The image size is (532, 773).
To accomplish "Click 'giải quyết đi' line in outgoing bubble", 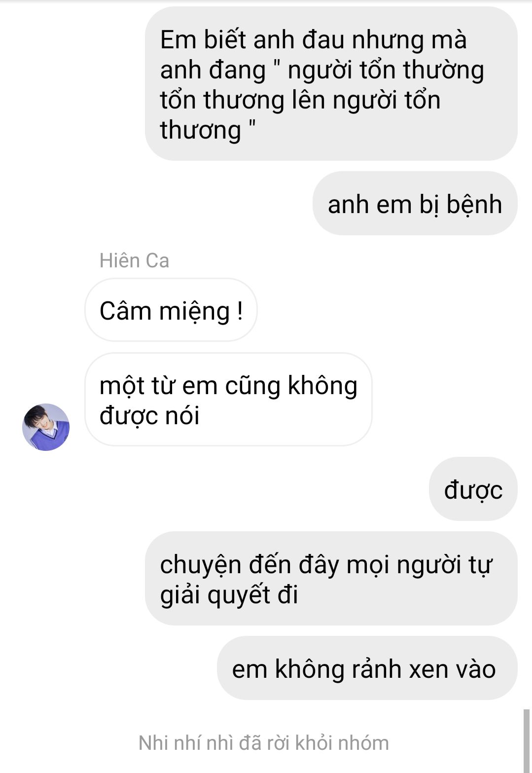I will click(x=229, y=594).
